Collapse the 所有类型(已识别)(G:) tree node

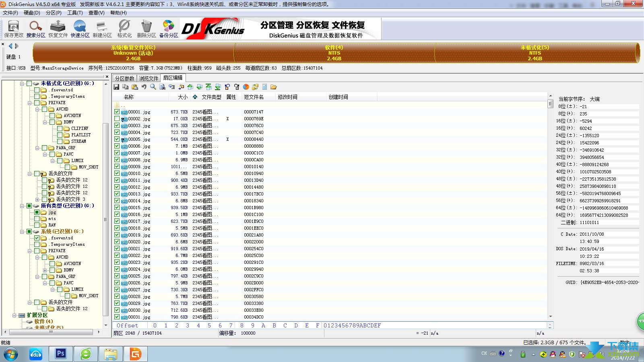coord(22,206)
